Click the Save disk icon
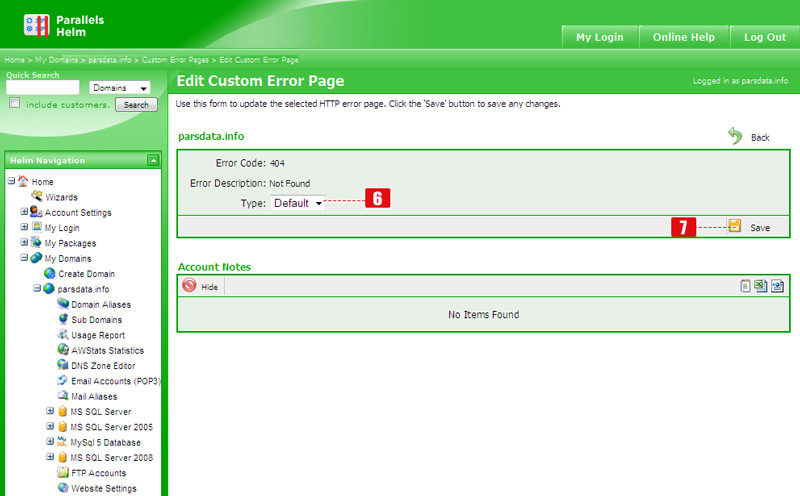This screenshot has width=800, height=496. (x=735, y=226)
